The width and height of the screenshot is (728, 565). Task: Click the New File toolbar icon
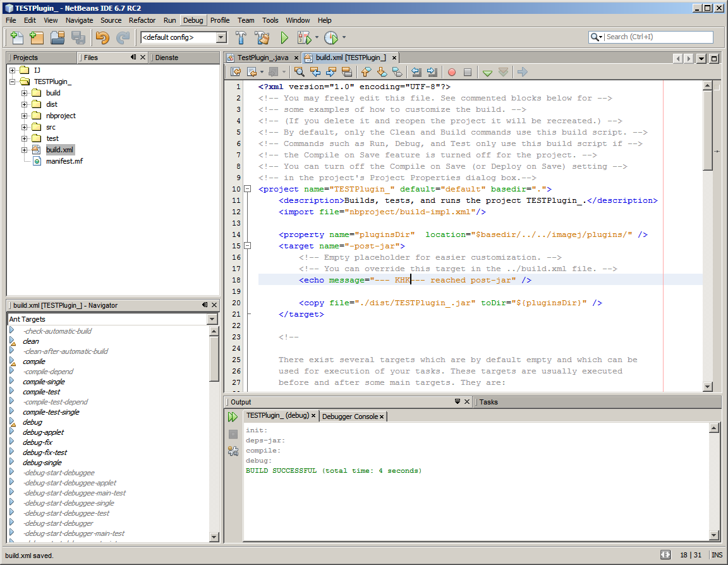click(x=16, y=37)
